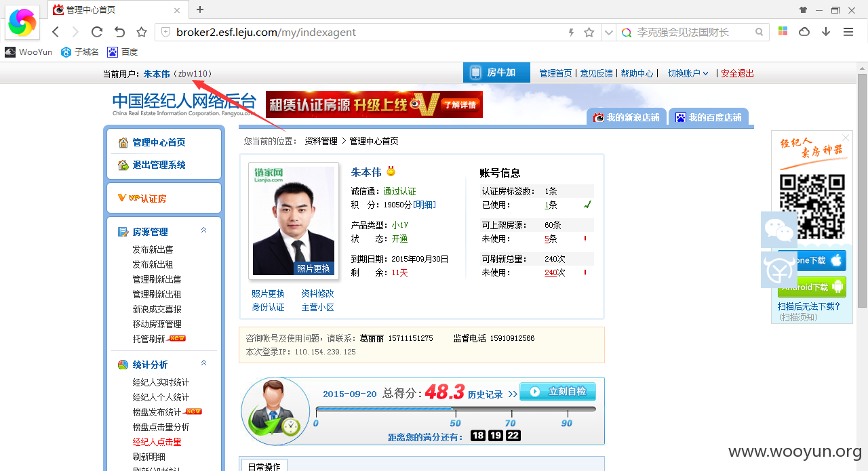Screen dimensions: 868x471
Task: Bookmark page with star icon left of address
Action: (142, 32)
